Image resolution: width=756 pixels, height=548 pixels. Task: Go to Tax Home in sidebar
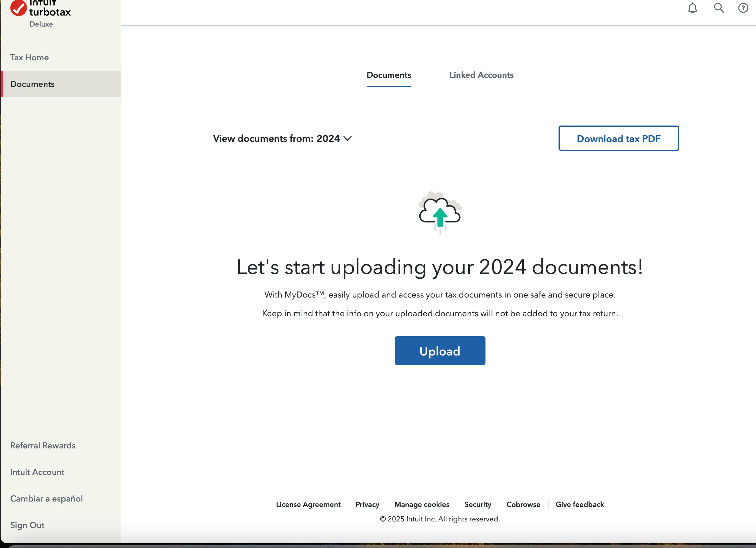(x=29, y=58)
